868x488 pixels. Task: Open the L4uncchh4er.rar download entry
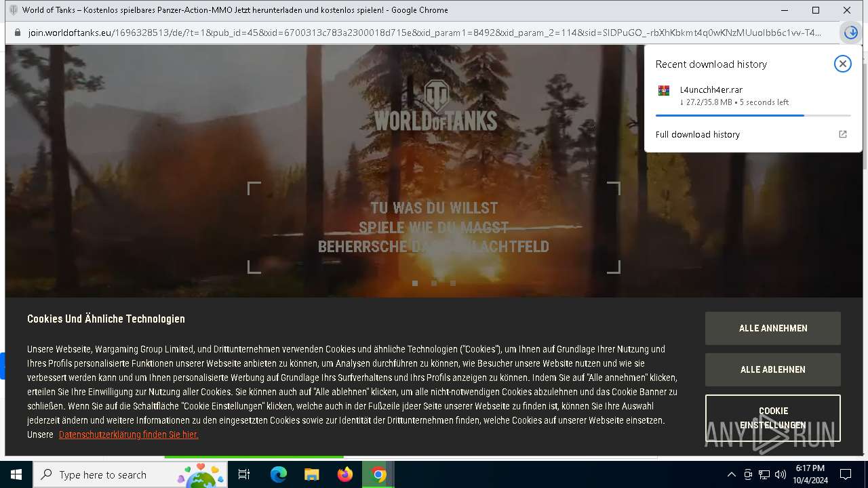click(753, 96)
